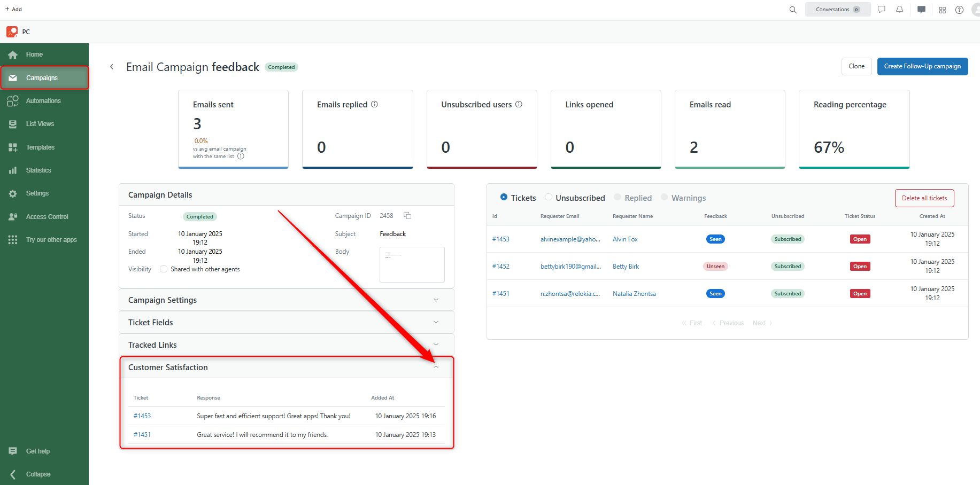Click the Links opened card
The image size is (980, 485).
click(606, 129)
